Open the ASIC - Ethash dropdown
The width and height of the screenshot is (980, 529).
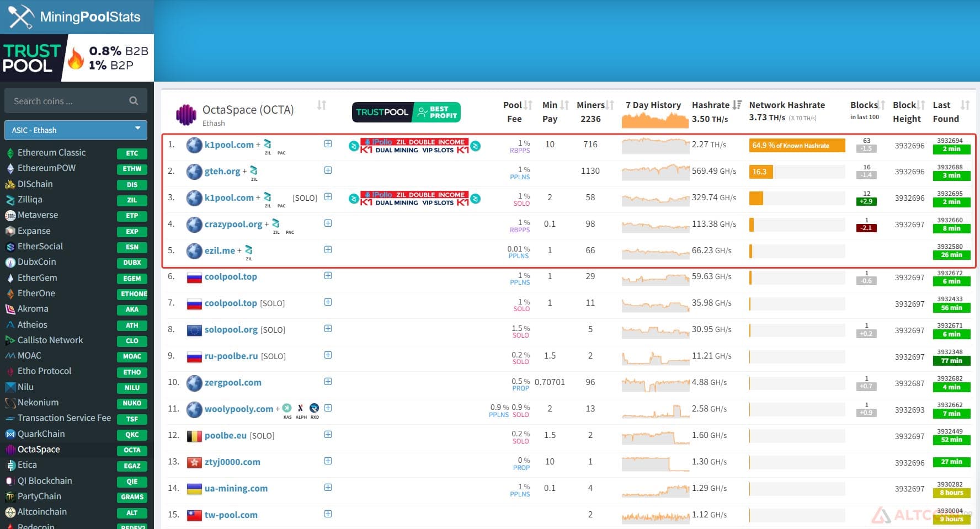pyautogui.click(x=76, y=130)
